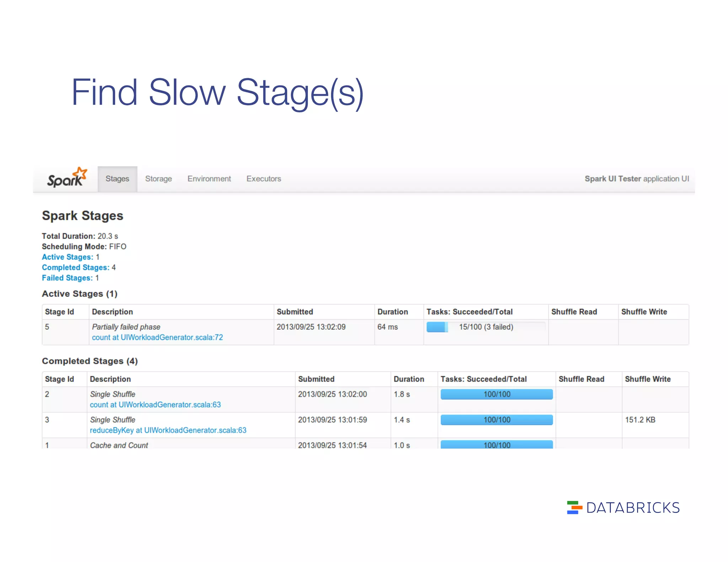The image size is (728, 562).
Task: Click the 'Partially failed phase' description
Action: (126, 327)
